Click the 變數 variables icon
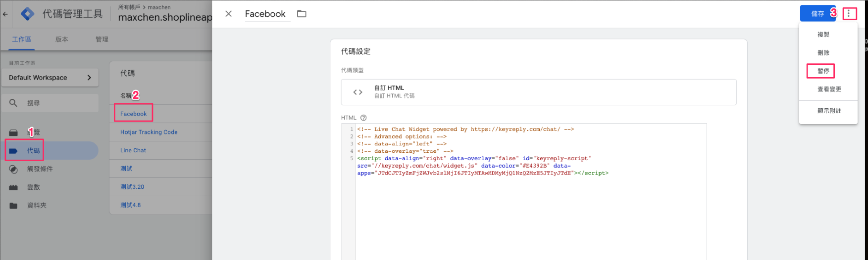Screen dimensions: 868x260 point(13,187)
